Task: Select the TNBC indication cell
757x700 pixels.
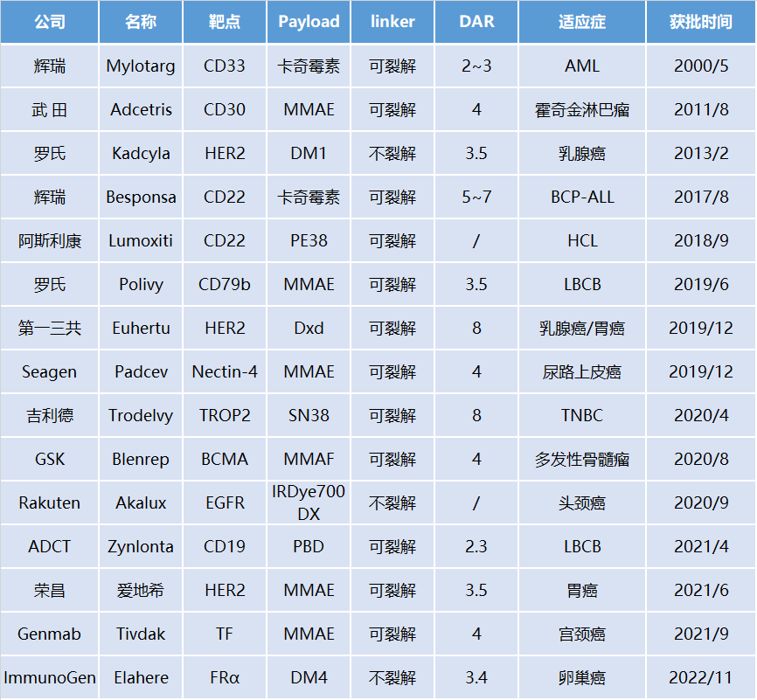Action: (x=582, y=416)
